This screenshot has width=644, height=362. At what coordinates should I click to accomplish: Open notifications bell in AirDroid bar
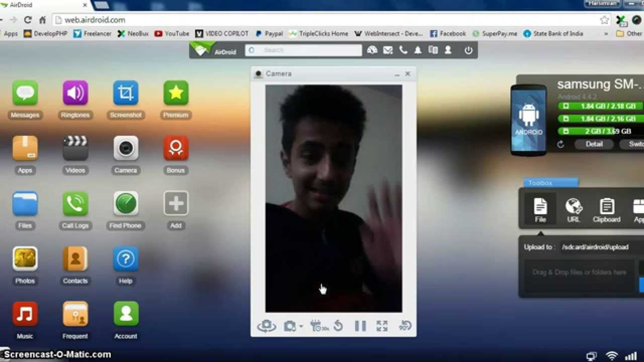click(418, 50)
